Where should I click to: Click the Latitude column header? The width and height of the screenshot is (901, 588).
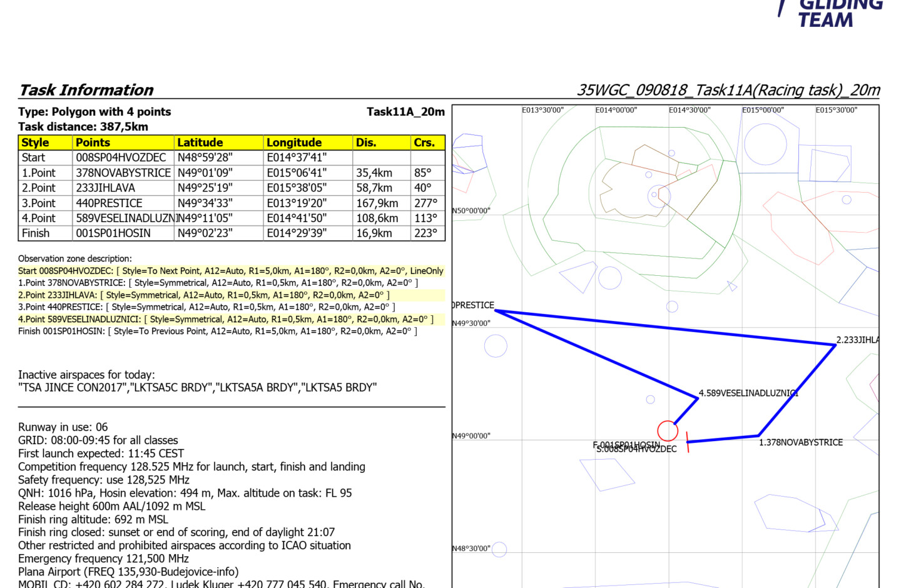point(200,143)
